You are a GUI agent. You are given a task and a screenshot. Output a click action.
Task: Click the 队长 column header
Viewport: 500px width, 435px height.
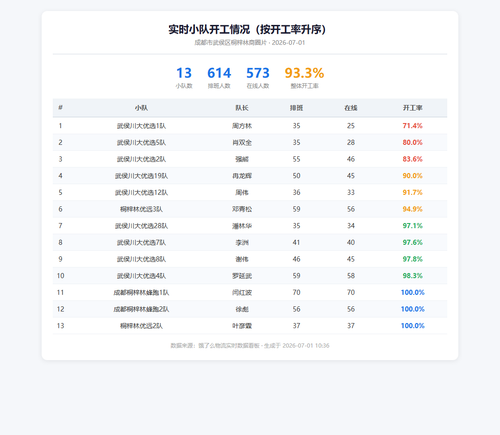click(x=242, y=108)
